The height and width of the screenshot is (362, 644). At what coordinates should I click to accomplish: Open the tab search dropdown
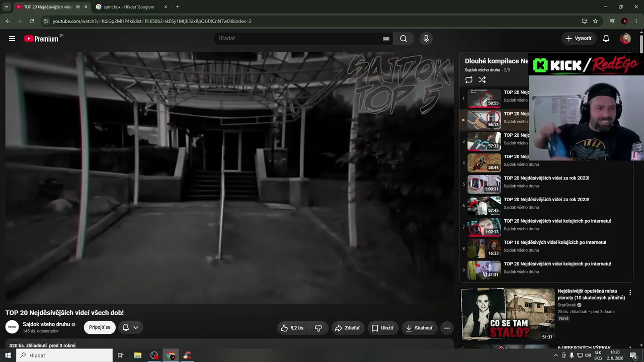(7, 7)
